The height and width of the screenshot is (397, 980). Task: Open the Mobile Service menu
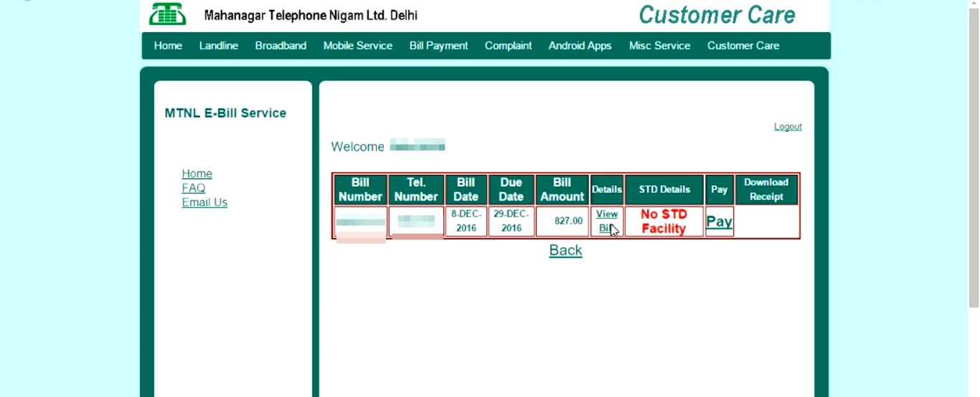click(358, 46)
